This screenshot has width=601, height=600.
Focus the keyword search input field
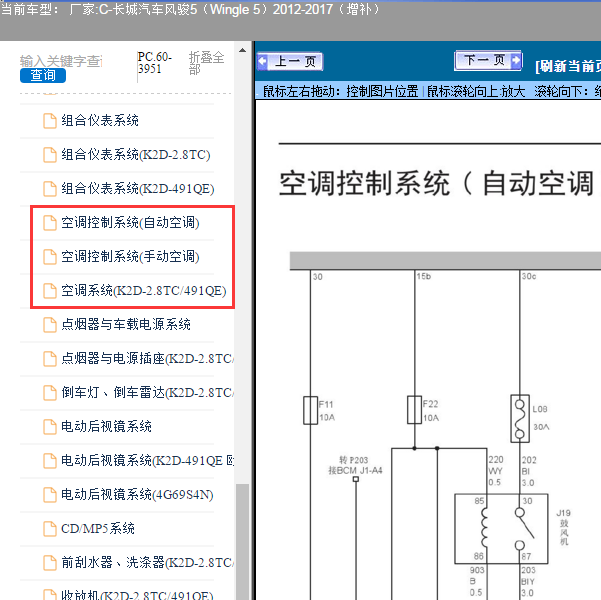coord(61,61)
